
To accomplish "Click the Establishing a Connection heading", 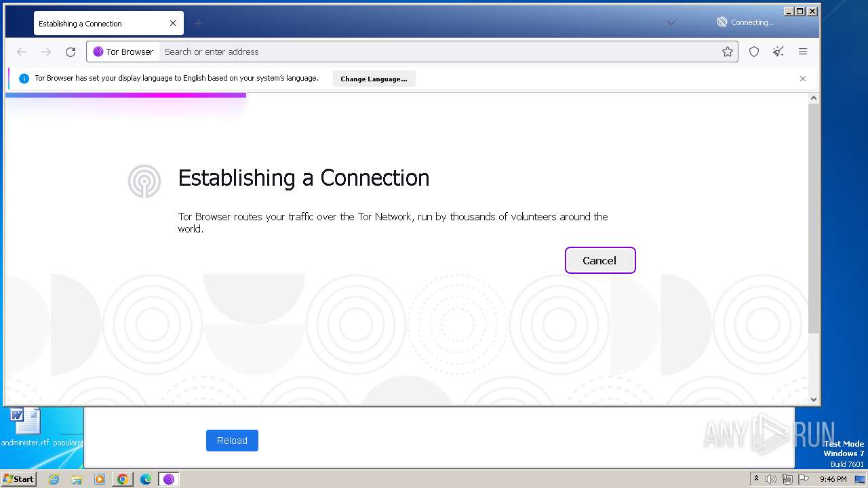I will pyautogui.click(x=304, y=178).
